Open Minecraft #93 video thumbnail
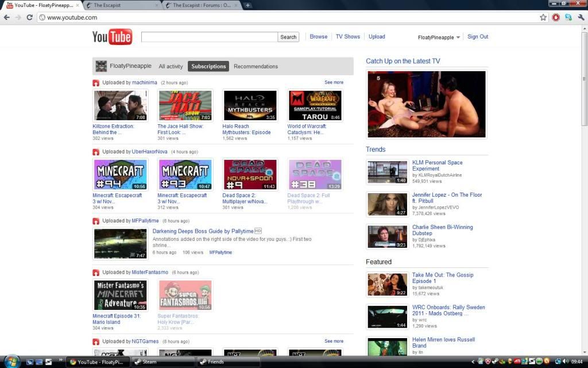Image resolution: width=588 pixels, height=368 pixels. point(185,175)
